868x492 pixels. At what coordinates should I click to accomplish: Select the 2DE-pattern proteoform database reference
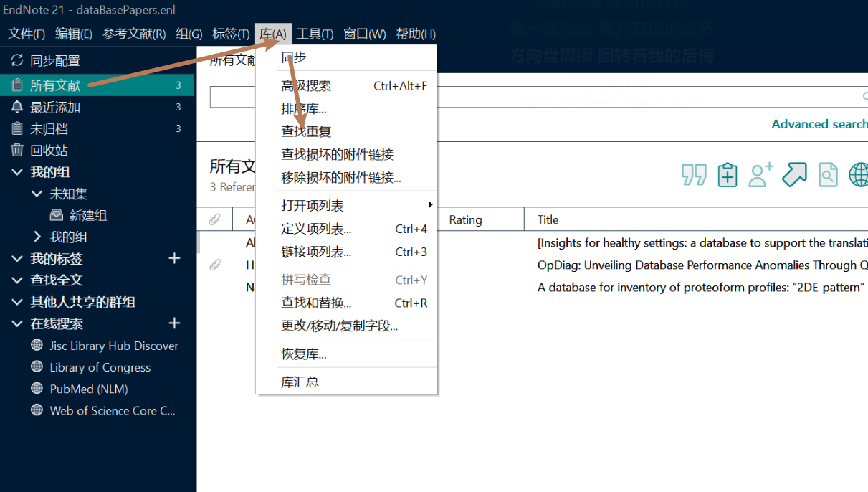tap(701, 288)
